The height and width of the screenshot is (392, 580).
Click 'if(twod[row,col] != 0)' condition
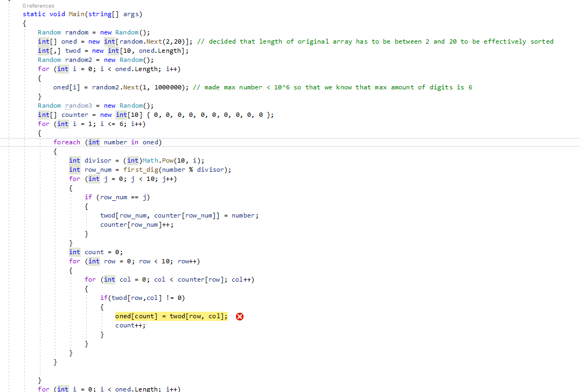[142, 298]
